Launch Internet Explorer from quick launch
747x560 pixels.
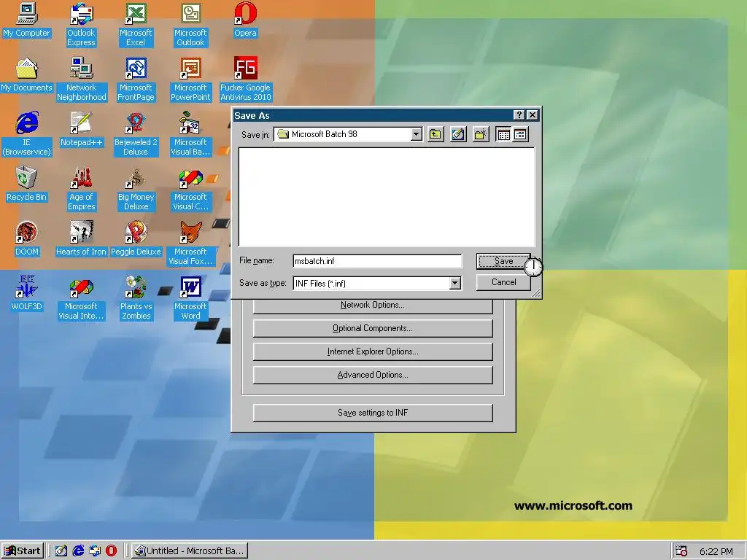(78, 551)
